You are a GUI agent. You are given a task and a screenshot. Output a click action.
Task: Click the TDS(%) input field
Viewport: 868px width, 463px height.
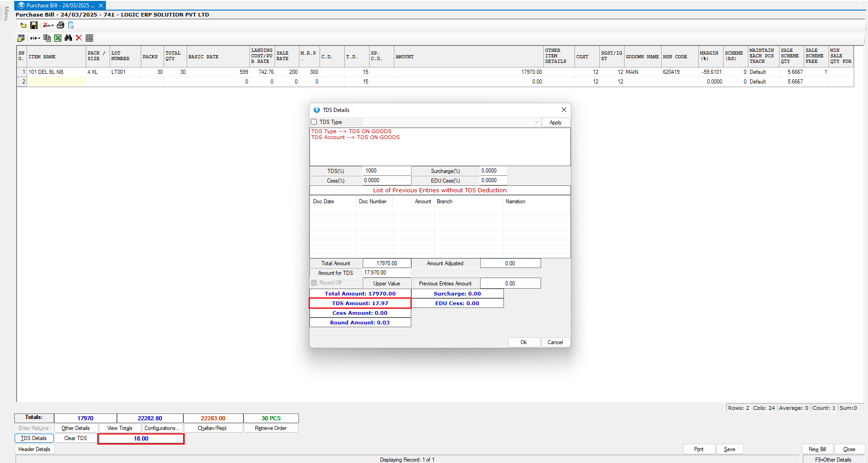pos(387,171)
